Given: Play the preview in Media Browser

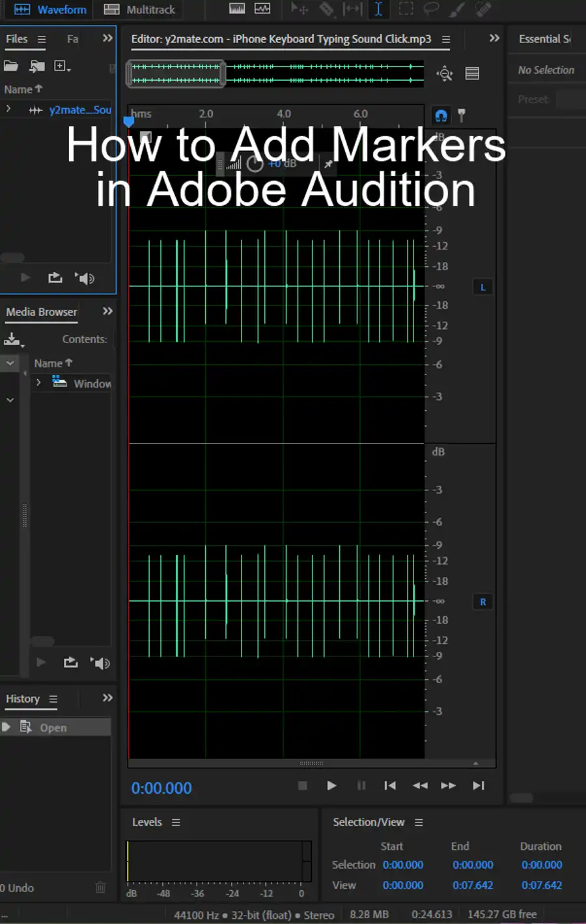Looking at the screenshot, I should pos(41,662).
